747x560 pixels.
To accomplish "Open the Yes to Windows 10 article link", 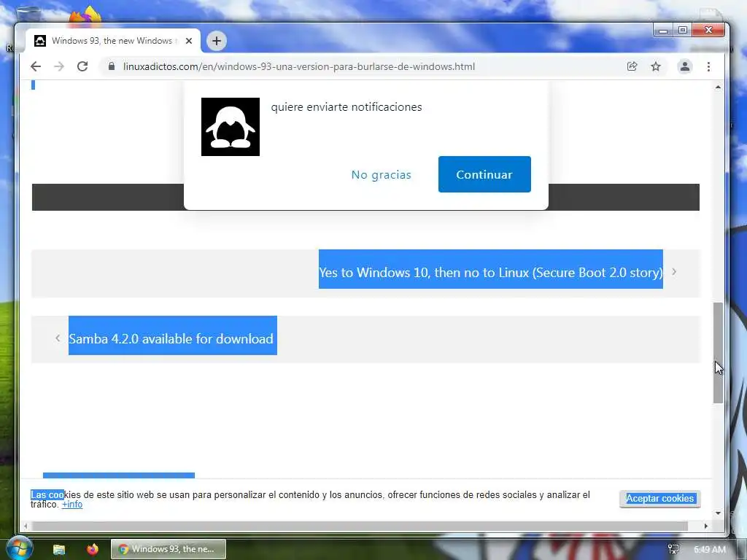I will tap(491, 273).
